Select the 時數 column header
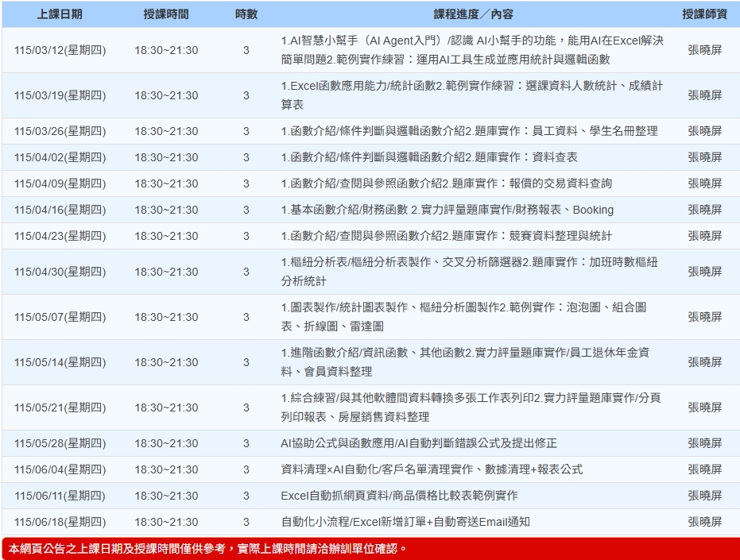 pos(246,14)
